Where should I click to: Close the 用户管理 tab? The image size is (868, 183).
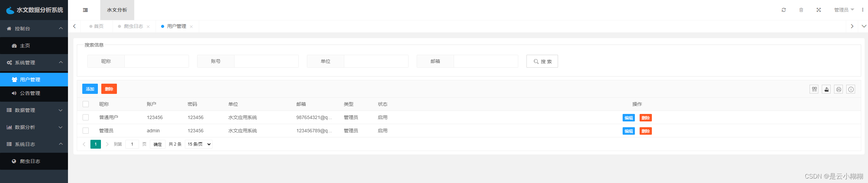coord(191,27)
